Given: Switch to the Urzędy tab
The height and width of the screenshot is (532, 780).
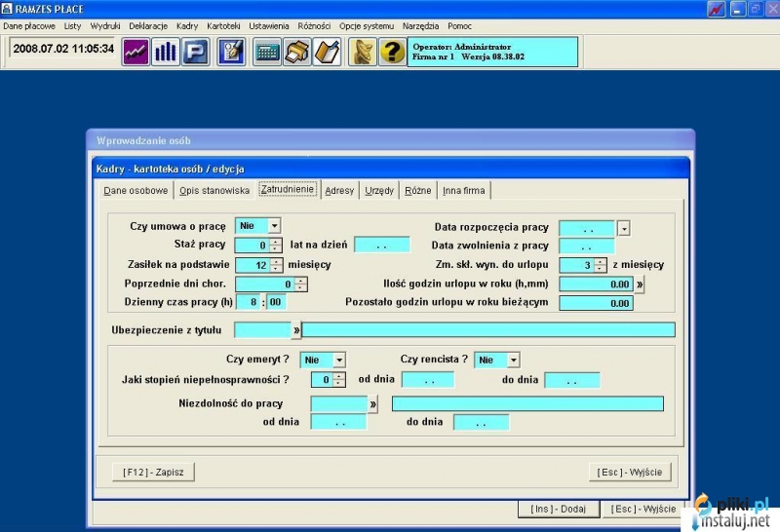Looking at the screenshot, I should (379, 190).
